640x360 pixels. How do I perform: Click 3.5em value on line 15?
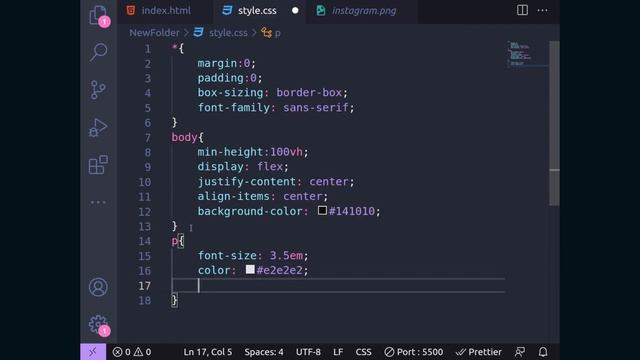click(x=286, y=256)
